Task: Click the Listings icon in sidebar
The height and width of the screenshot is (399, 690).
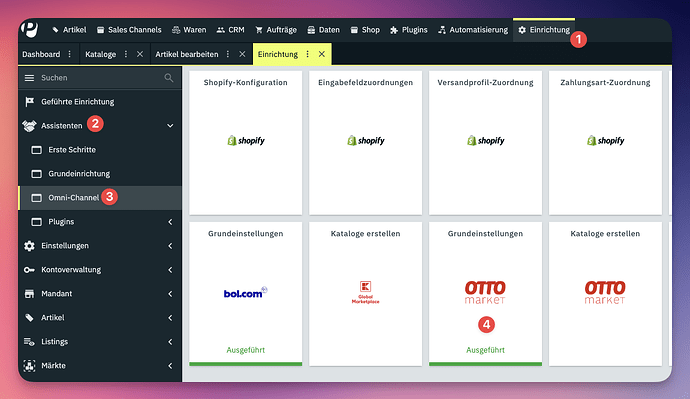Action: pos(29,341)
